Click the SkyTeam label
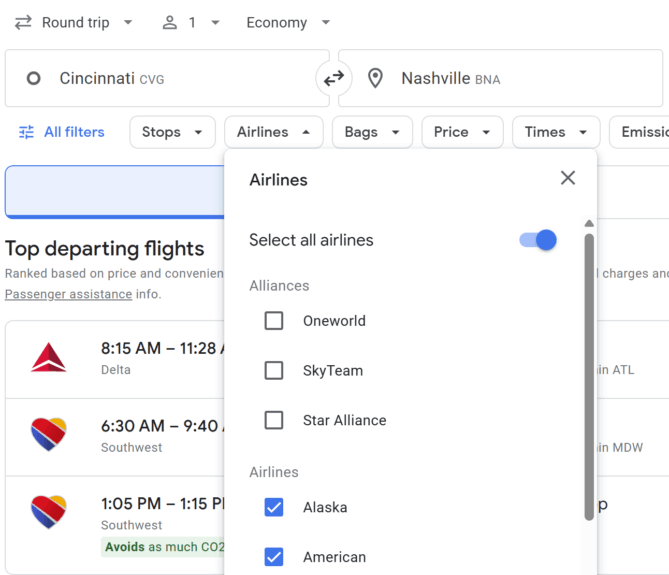This screenshot has width=669, height=575. [333, 370]
